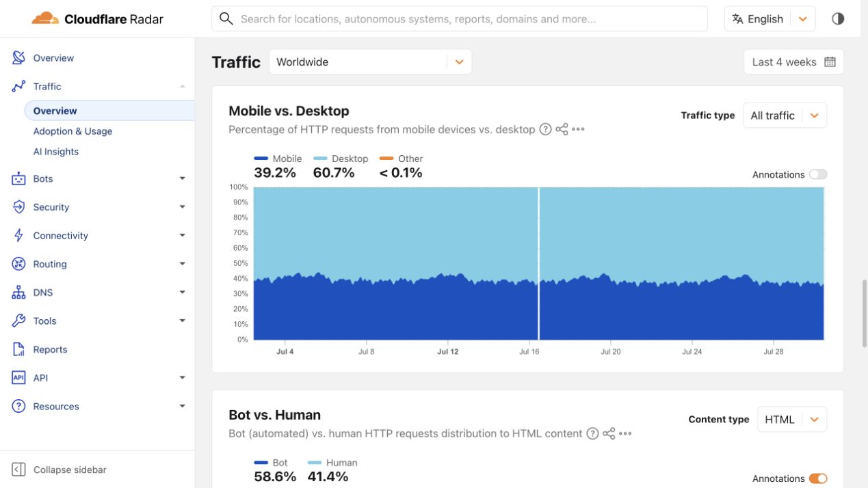Click the Cloudflare Radar logo
868x488 pixels.
pos(97,19)
